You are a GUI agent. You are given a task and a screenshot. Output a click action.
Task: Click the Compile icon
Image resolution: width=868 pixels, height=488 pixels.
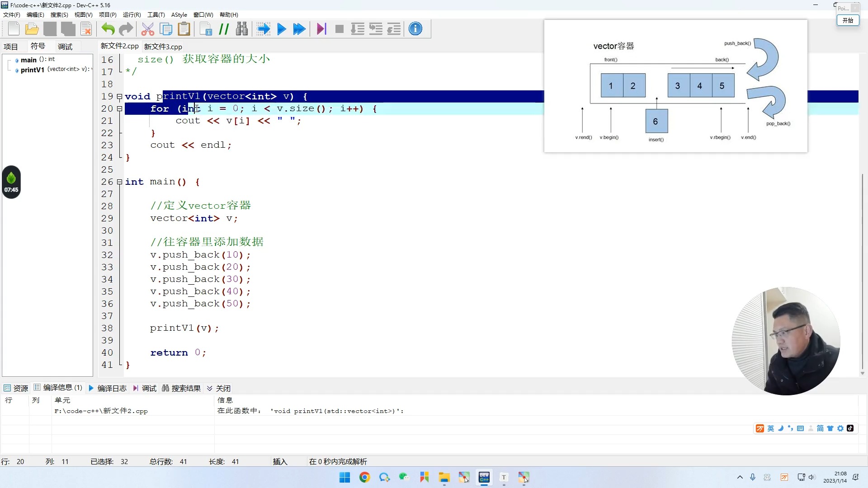point(263,29)
